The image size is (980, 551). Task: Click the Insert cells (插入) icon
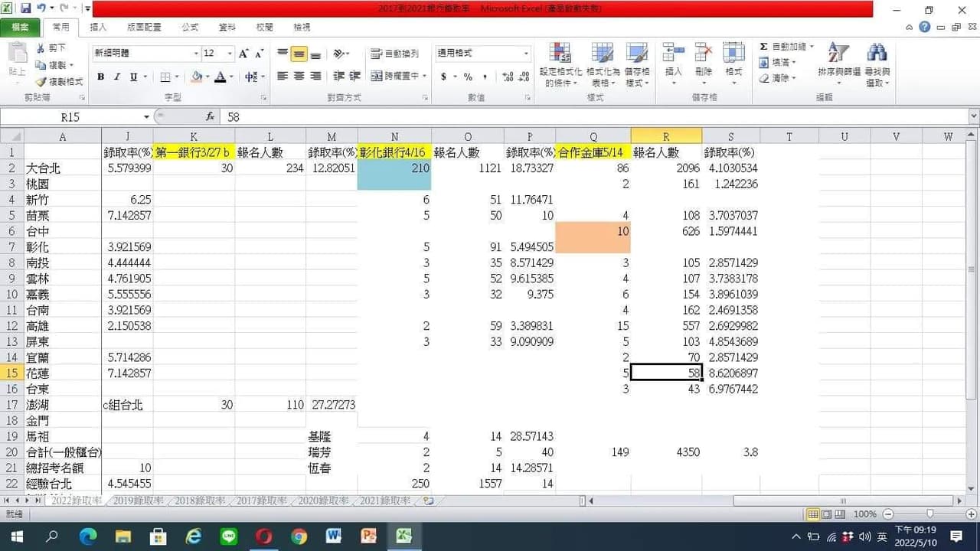pyautogui.click(x=674, y=53)
